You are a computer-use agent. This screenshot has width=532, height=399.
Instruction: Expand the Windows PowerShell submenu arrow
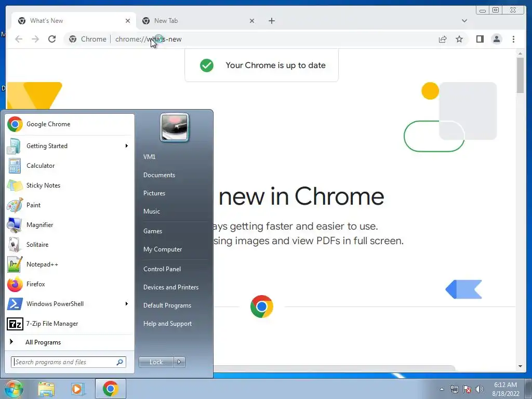tap(127, 303)
